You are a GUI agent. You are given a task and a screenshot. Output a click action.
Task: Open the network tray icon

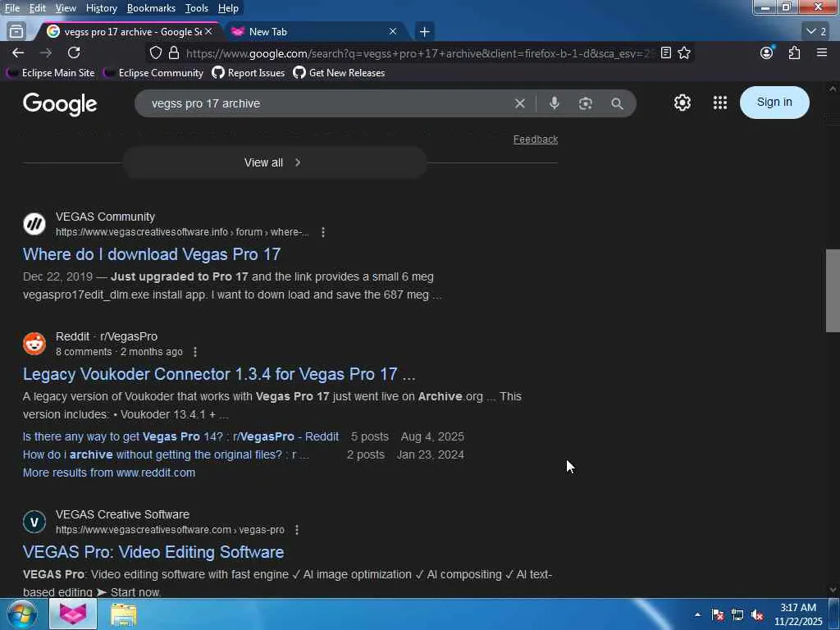737,615
